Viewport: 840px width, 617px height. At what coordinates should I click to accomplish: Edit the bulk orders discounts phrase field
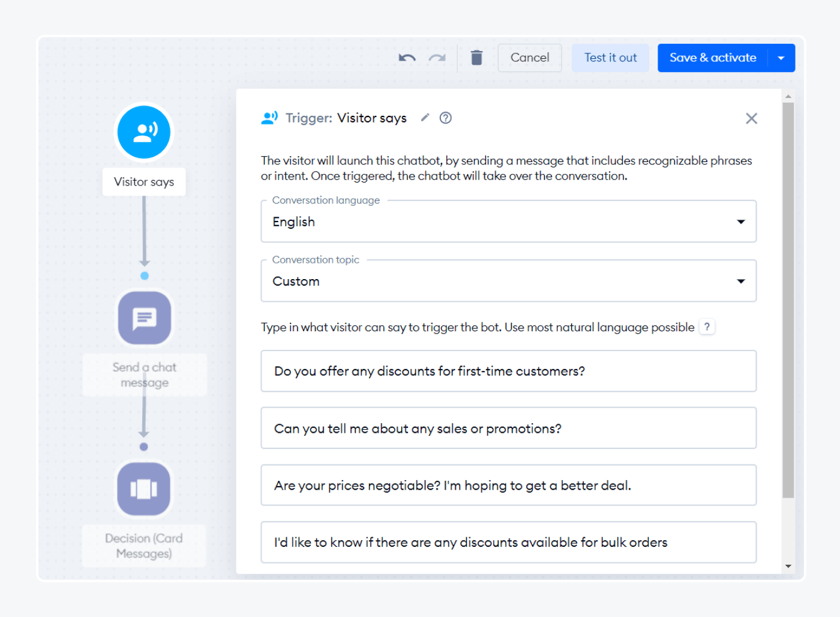pos(509,542)
